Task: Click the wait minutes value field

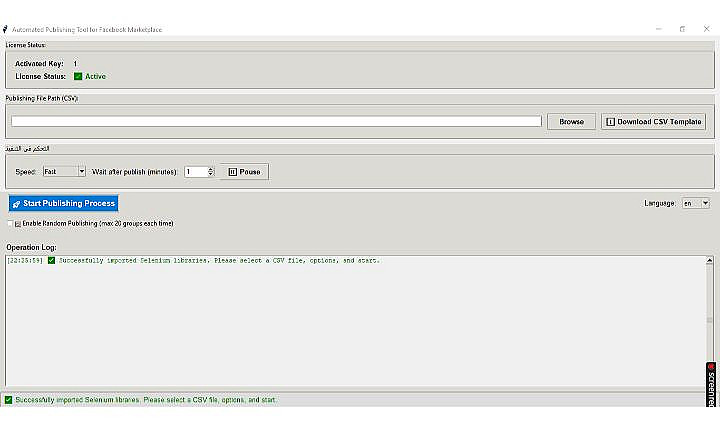Action: coord(196,171)
